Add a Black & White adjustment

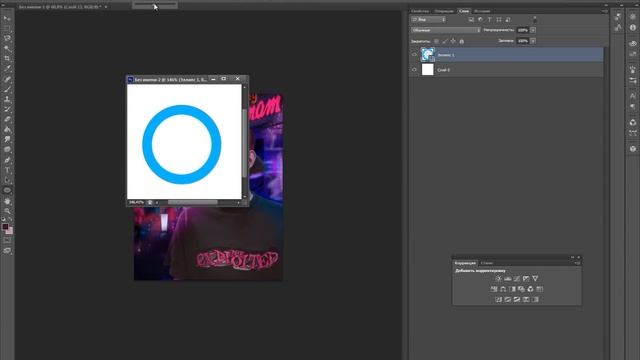click(x=512, y=289)
